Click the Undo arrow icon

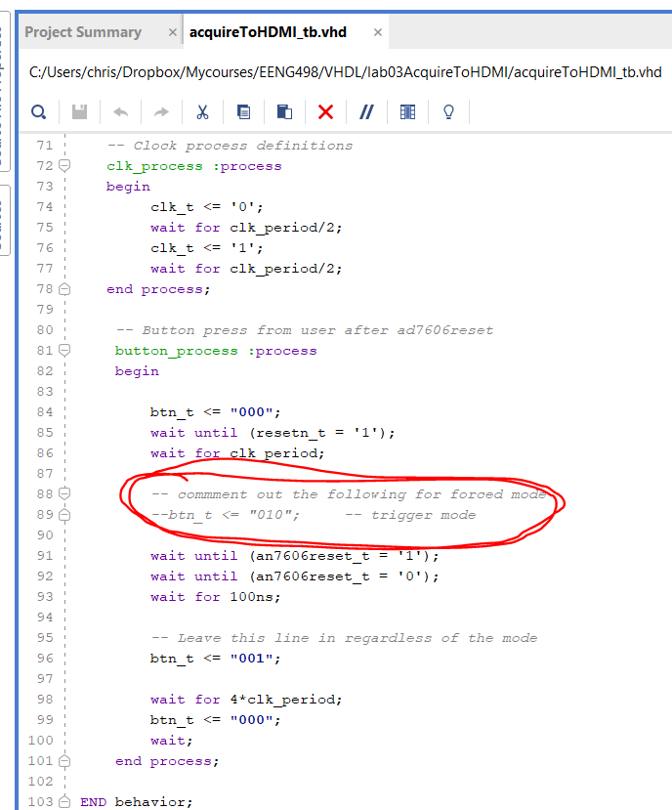(120, 111)
